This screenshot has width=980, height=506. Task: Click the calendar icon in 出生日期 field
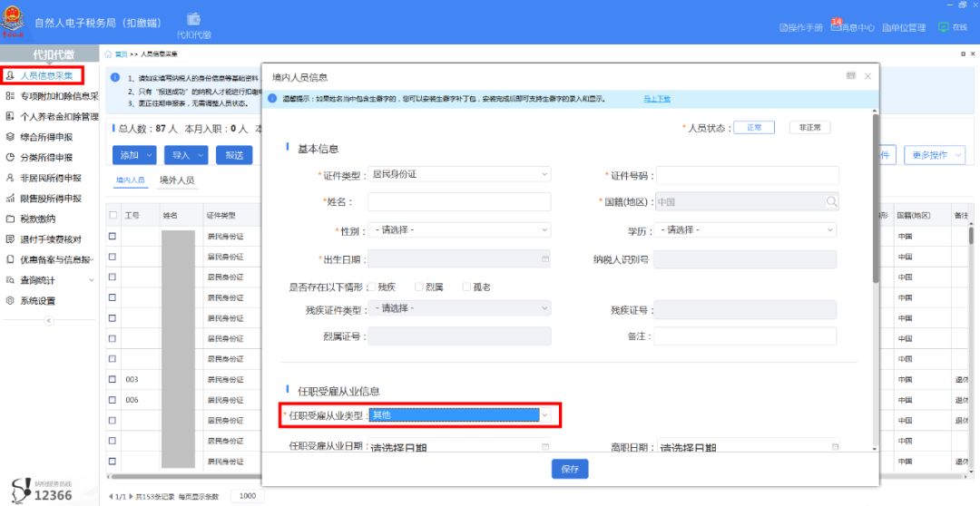[x=544, y=258]
